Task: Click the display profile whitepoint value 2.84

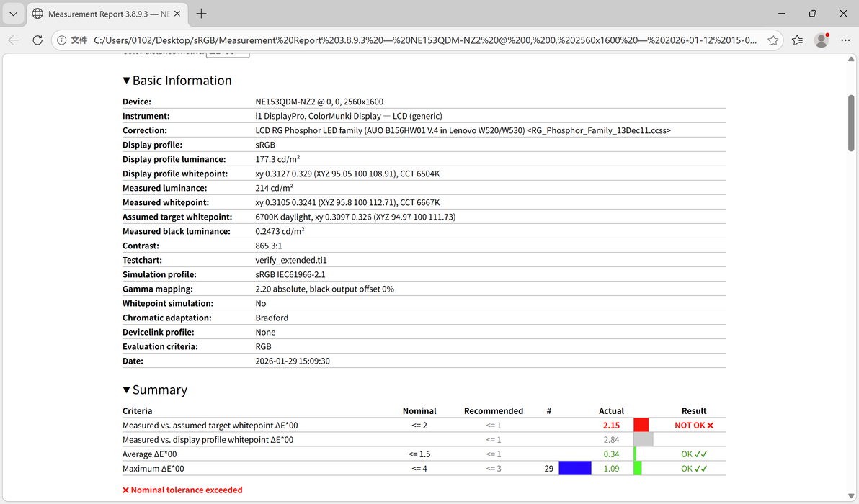Action: coord(611,440)
